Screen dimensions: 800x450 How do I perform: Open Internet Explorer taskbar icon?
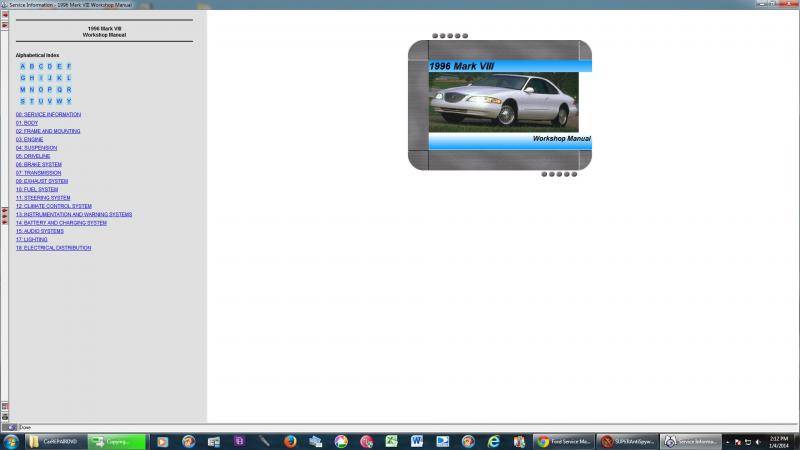492,441
